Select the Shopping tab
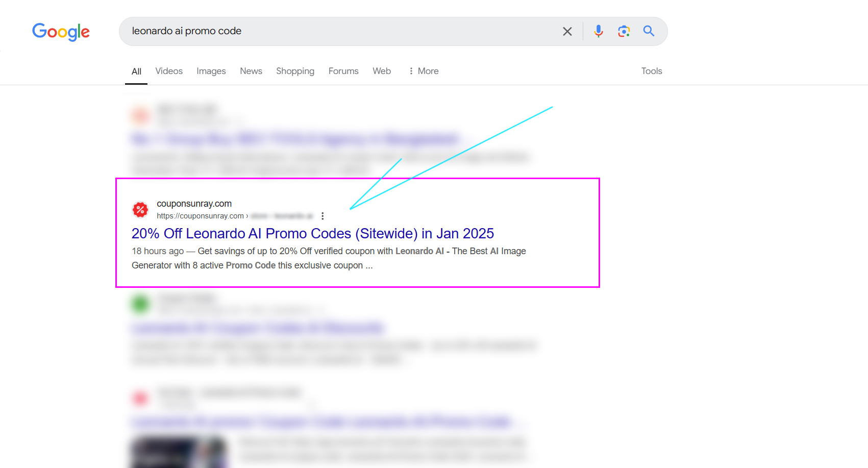The height and width of the screenshot is (468, 868). tap(295, 71)
